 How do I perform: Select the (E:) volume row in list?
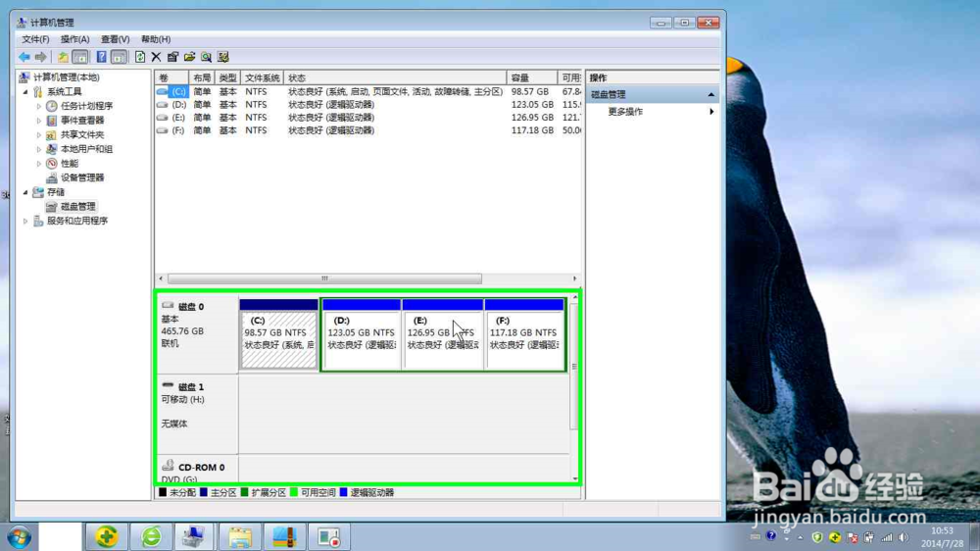point(368,118)
